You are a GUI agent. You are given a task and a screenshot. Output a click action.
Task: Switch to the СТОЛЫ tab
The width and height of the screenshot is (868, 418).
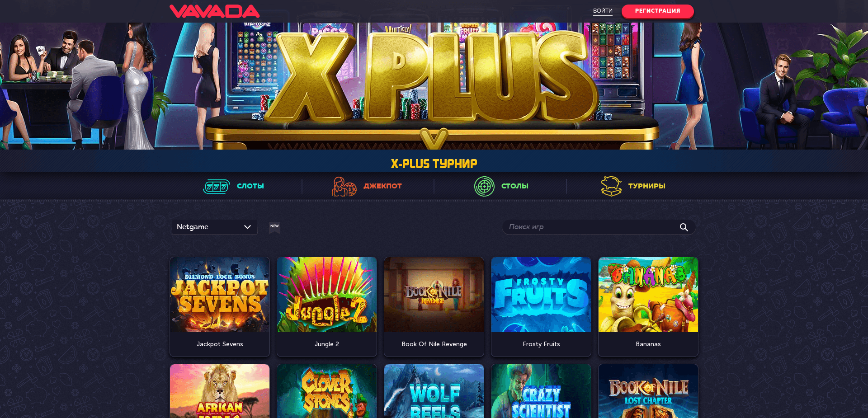coord(515,186)
